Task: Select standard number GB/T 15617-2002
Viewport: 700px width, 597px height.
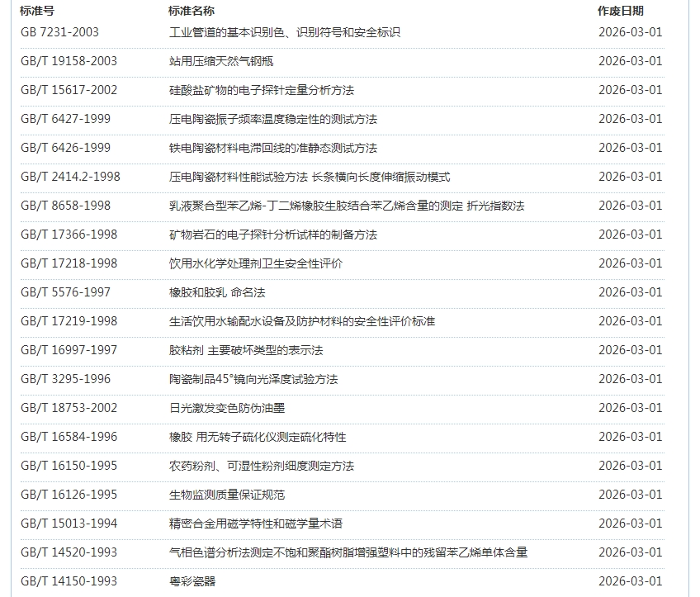Action: [69, 90]
